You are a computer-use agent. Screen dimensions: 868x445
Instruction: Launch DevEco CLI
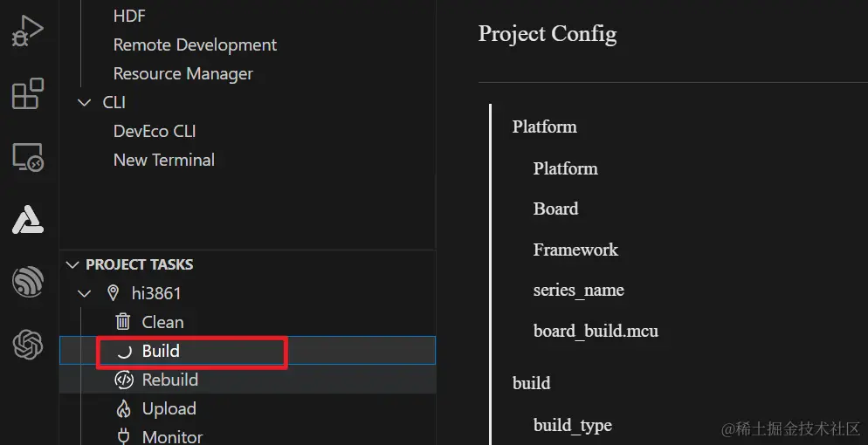tap(155, 131)
